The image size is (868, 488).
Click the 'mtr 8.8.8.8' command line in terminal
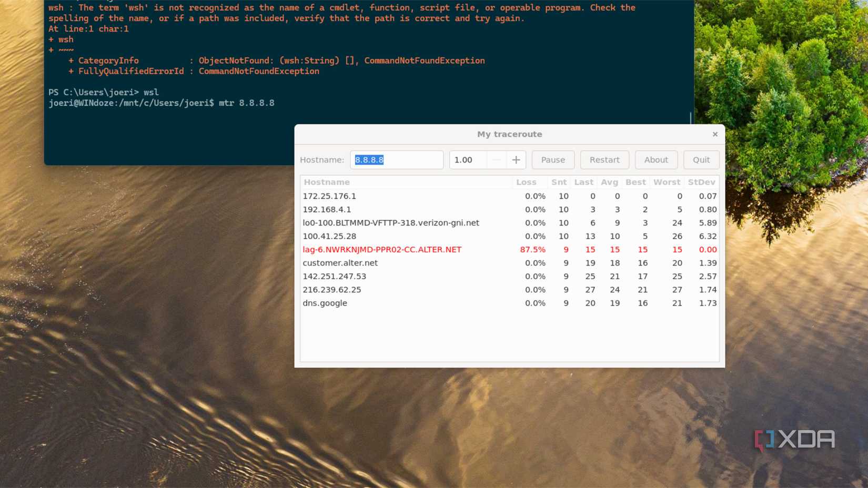162,103
